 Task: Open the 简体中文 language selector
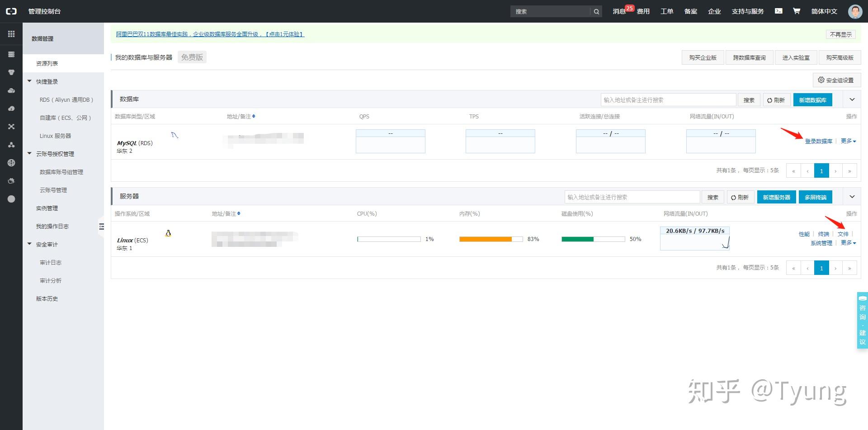(824, 11)
